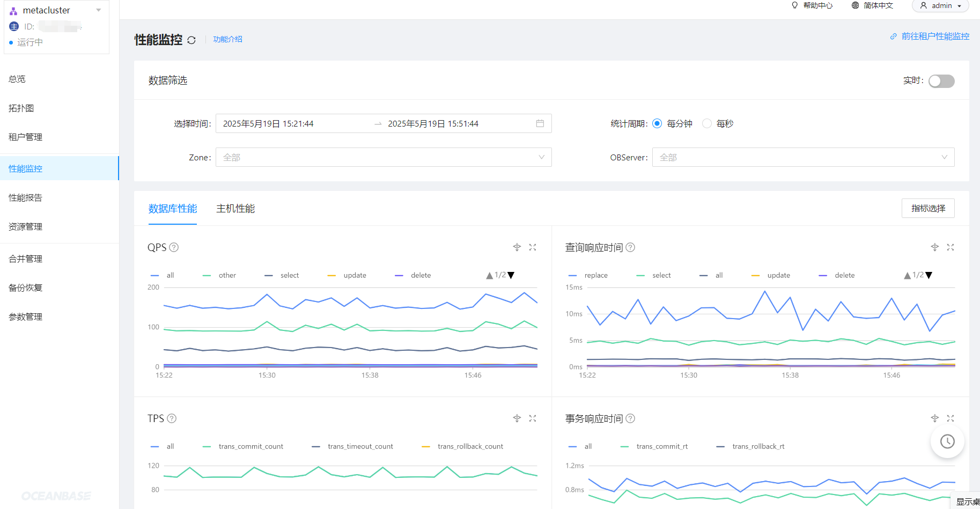Click the drill-down icon on QPS chart
Viewport: 980px width, 509px height.
click(517, 247)
